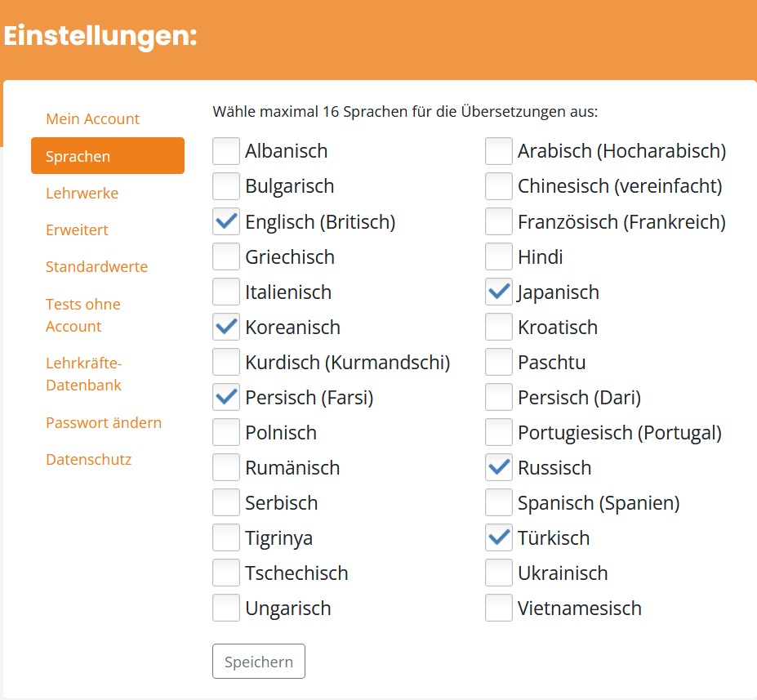Uncheck the Englisch (Britisch) checkbox
The image size is (757, 700).
click(226, 221)
